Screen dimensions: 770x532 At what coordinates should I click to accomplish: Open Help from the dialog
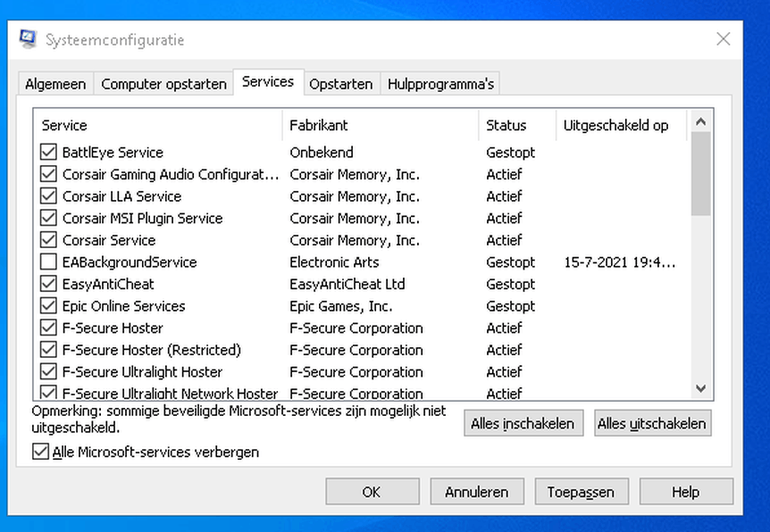click(686, 492)
